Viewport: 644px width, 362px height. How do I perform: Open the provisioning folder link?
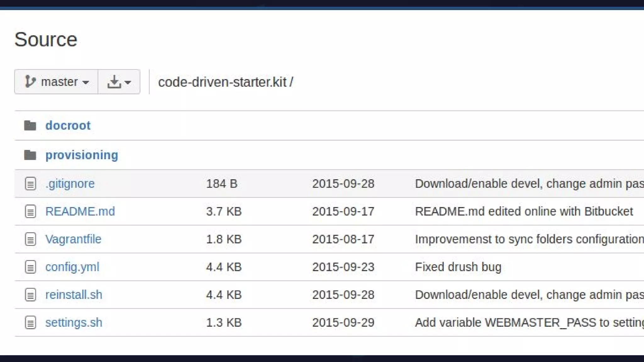(82, 155)
